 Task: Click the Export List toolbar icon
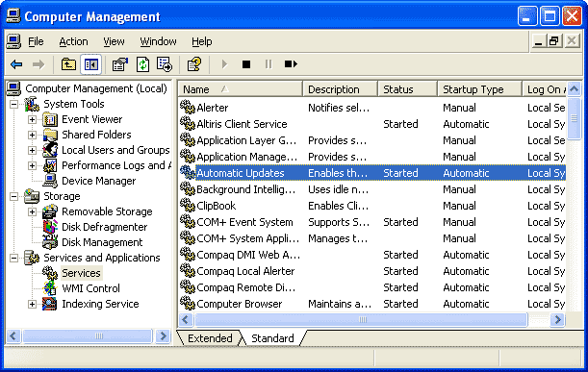coord(165,64)
